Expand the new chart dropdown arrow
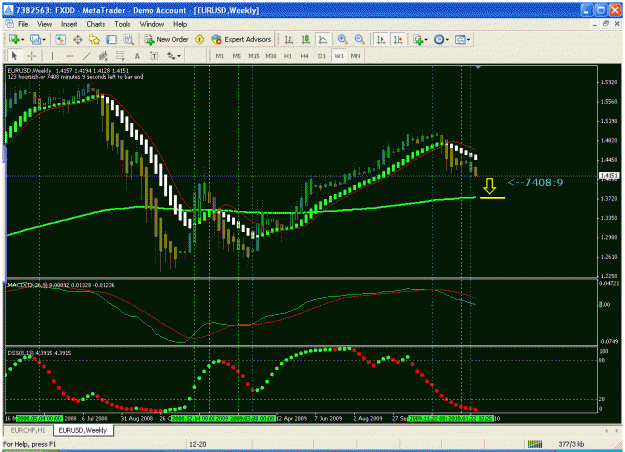 pyautogui.click(x=23, y=39)
